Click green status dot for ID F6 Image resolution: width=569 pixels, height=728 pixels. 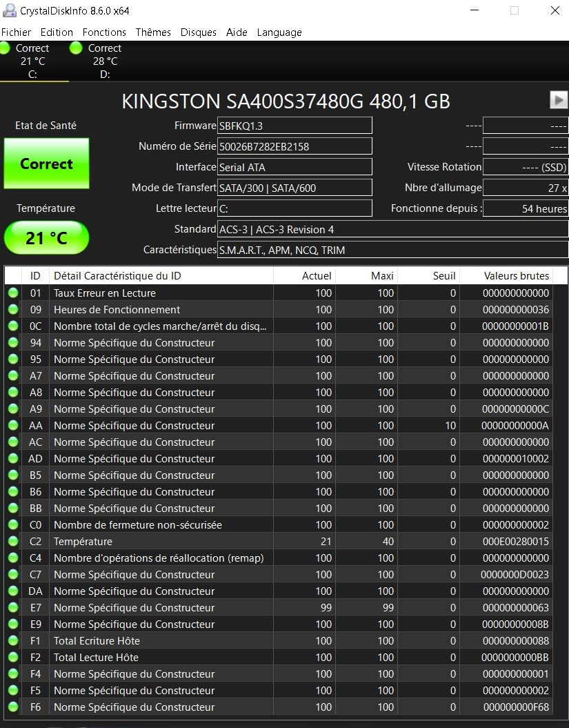tap(13, 707)
